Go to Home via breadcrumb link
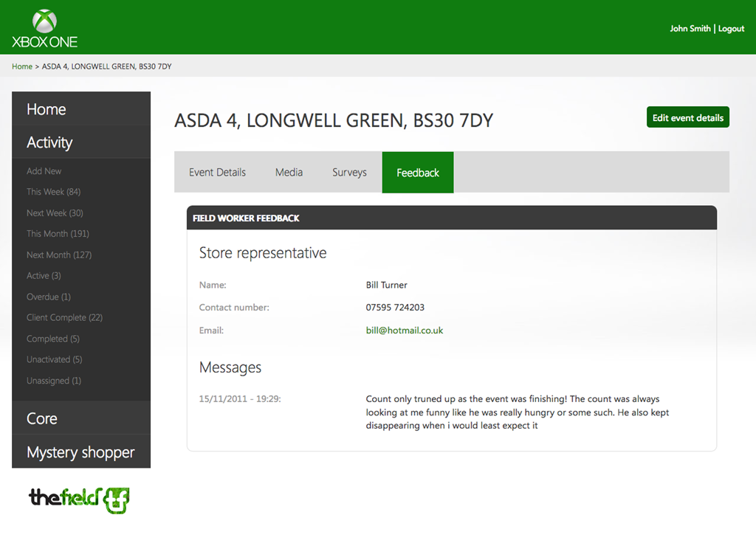The width and height of the screenshot is (756, 543). [22, 66]
